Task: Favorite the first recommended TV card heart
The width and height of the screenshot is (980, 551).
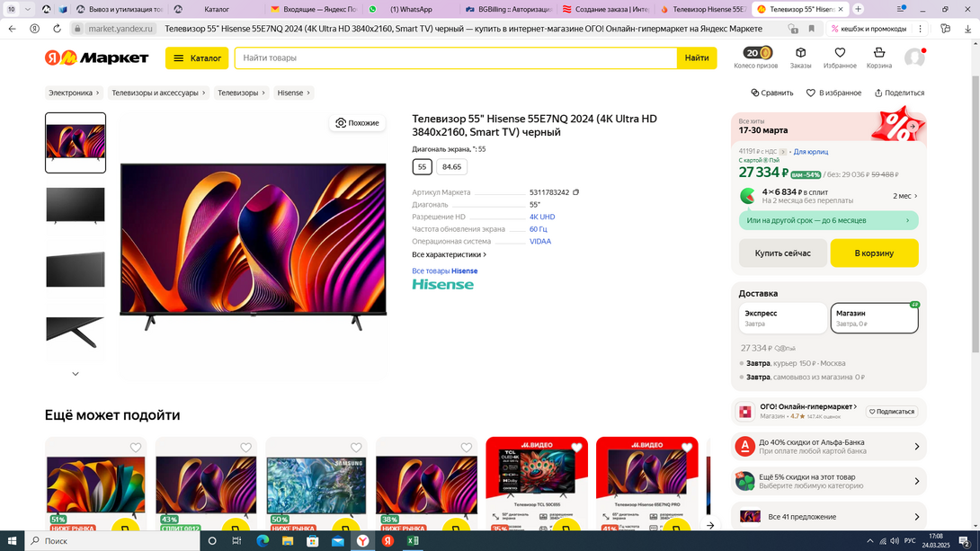Action: point(136,448)
